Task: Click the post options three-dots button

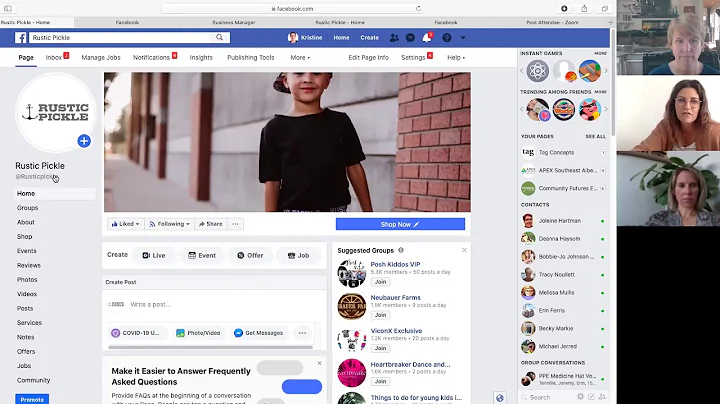Action: 302,333
